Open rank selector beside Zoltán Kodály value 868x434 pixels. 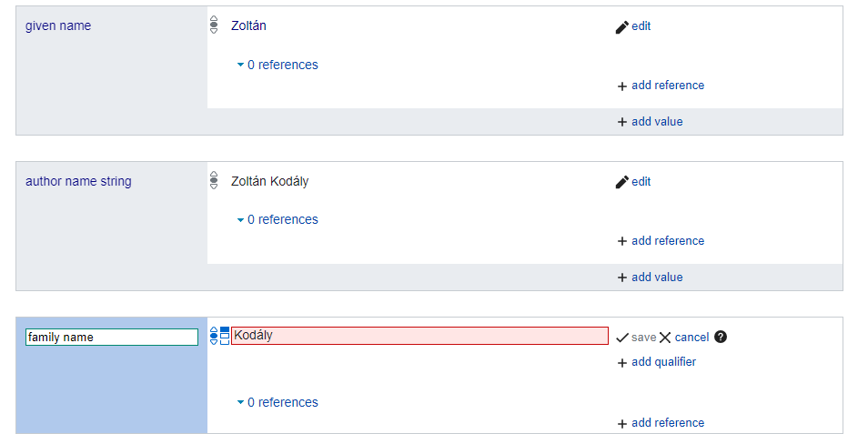point(214,181)
